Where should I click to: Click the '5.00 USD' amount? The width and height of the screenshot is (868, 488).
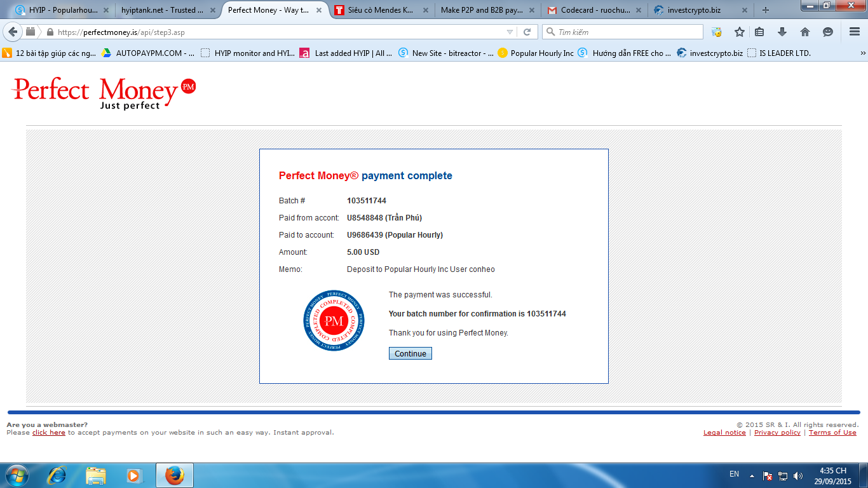[363, 252]
